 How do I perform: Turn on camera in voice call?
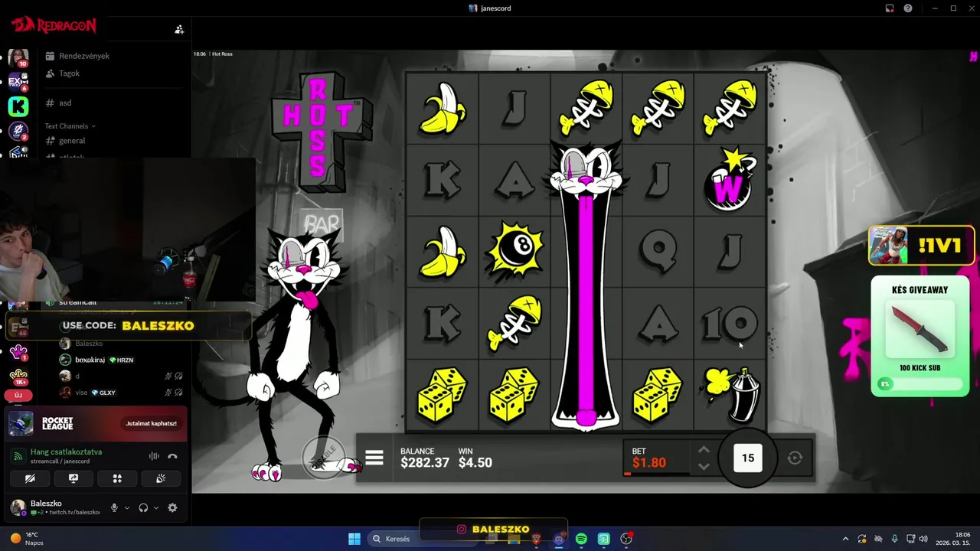30,478
